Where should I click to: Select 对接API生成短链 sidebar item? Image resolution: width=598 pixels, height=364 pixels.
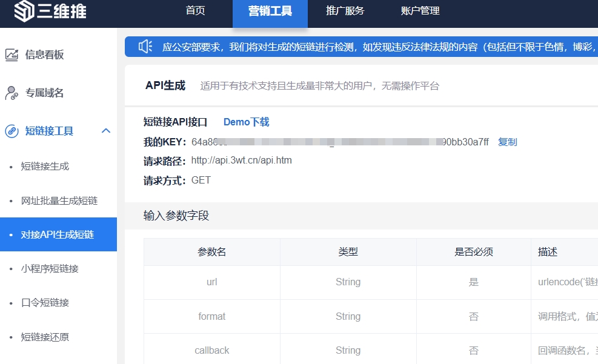coord(58,234)
